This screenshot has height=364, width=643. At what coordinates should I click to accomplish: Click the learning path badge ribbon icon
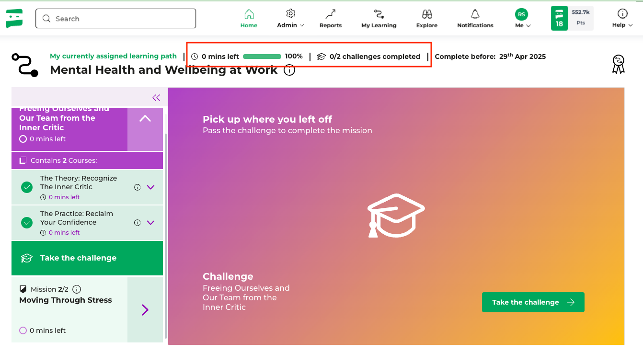tap(619, 64)
